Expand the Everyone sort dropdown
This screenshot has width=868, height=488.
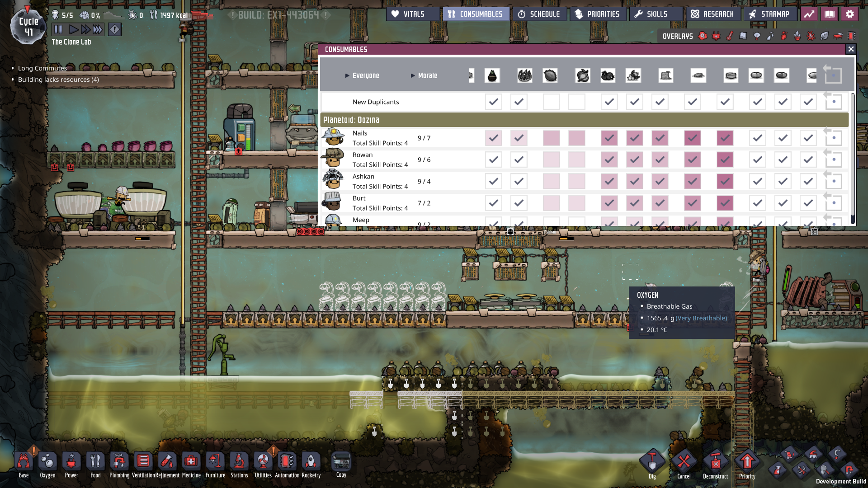coord(362,75)
